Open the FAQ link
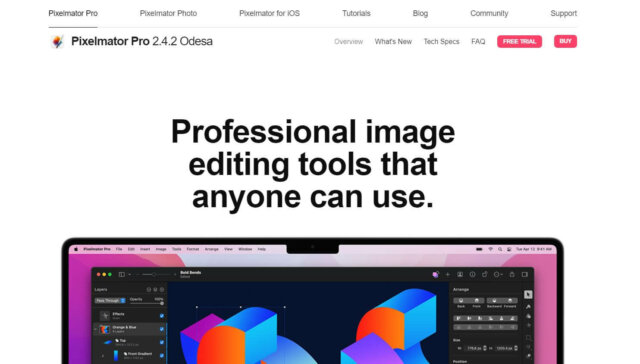The image size is (640, 364). click(478, 42)
